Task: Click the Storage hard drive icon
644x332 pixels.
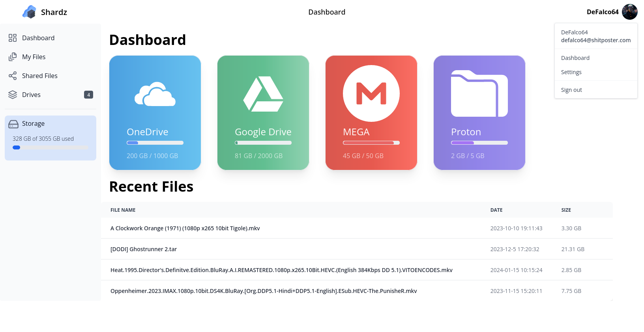Action: [13, 124]
